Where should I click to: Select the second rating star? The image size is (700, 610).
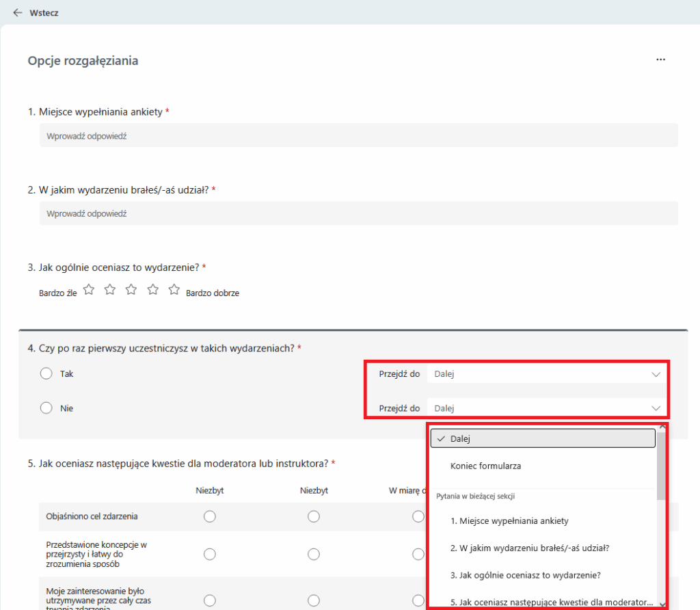[x=110, y=290]
